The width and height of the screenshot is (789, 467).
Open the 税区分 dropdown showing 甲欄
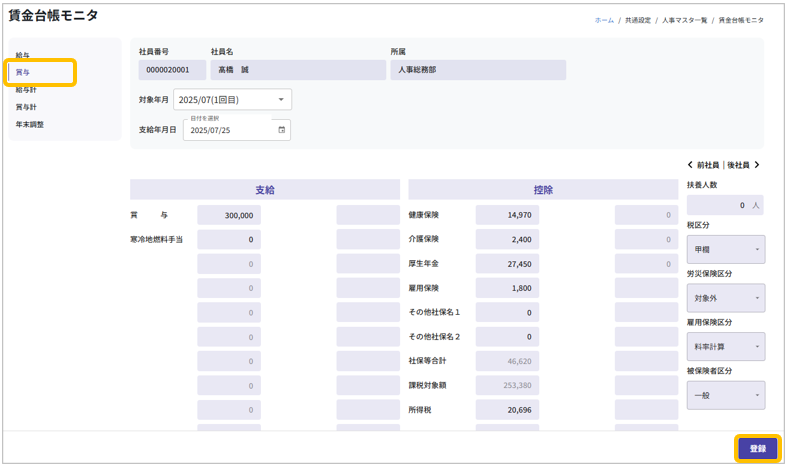pos(725,249)
